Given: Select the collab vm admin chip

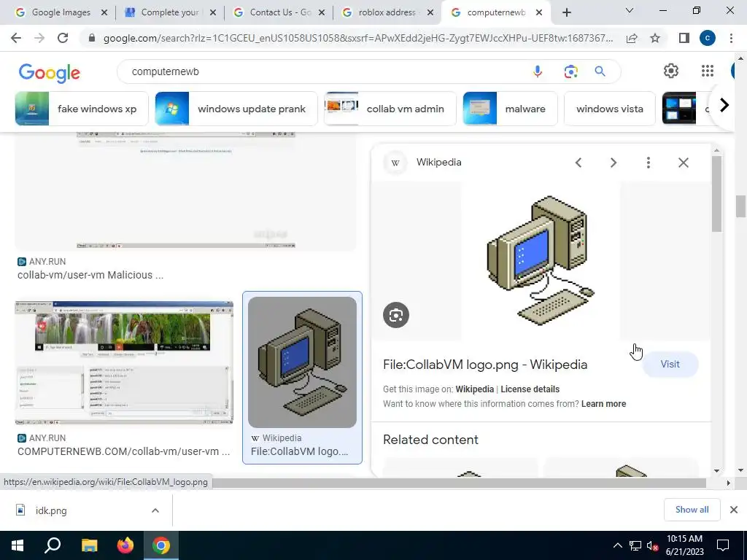Looking at the screenshot, I should (x=390, y=109).
